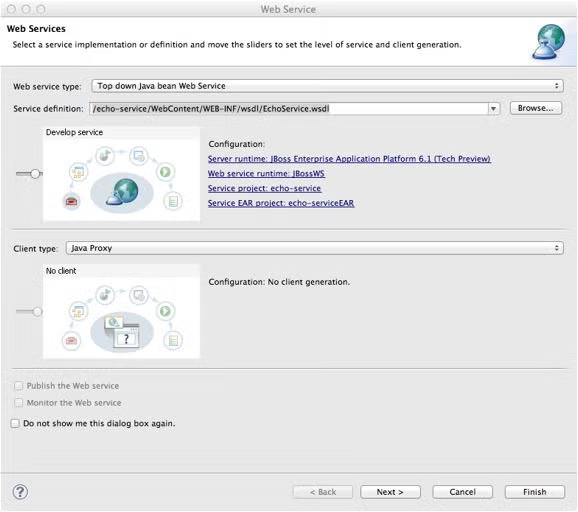
Task: Click the help question mark icon
Action: pos(20,492)
